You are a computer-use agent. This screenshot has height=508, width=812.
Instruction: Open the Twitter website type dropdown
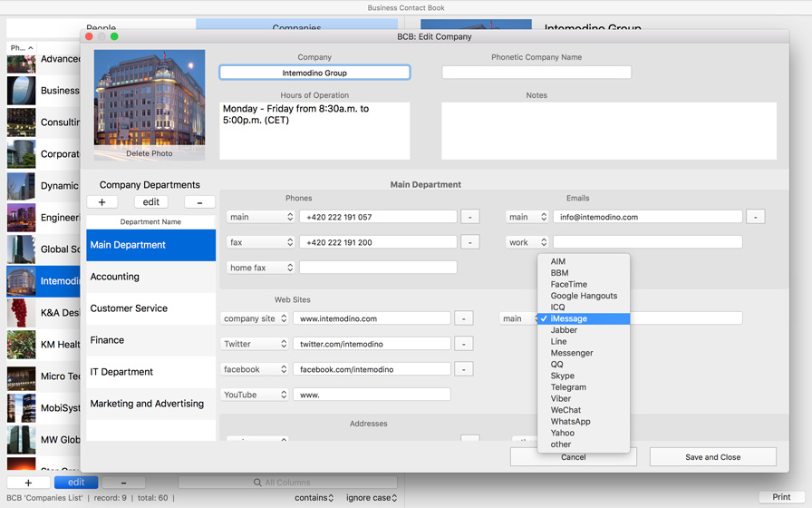(255, 344)
